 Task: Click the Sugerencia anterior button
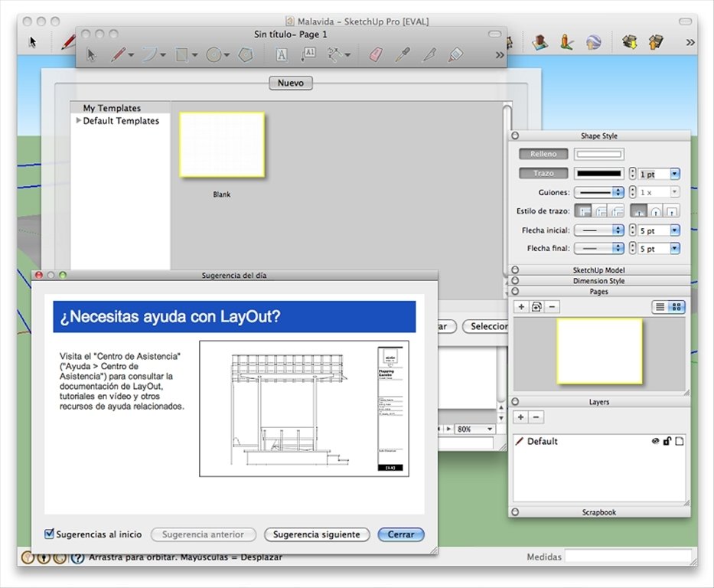(203, 534)
